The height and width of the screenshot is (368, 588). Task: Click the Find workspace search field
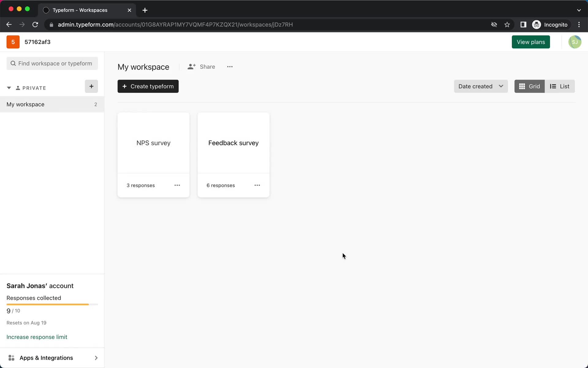coord(52,63)
